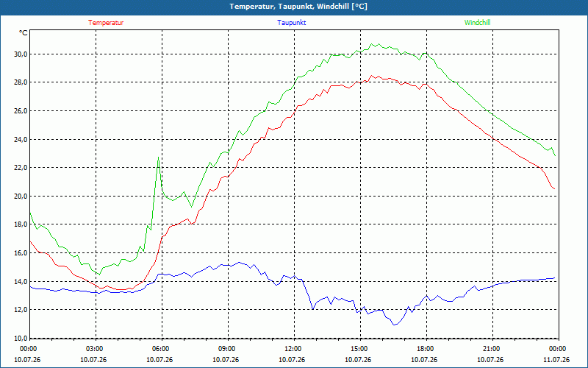
Task: Click the 28,0 y-axis label
Action: click(x=21, y=82)
